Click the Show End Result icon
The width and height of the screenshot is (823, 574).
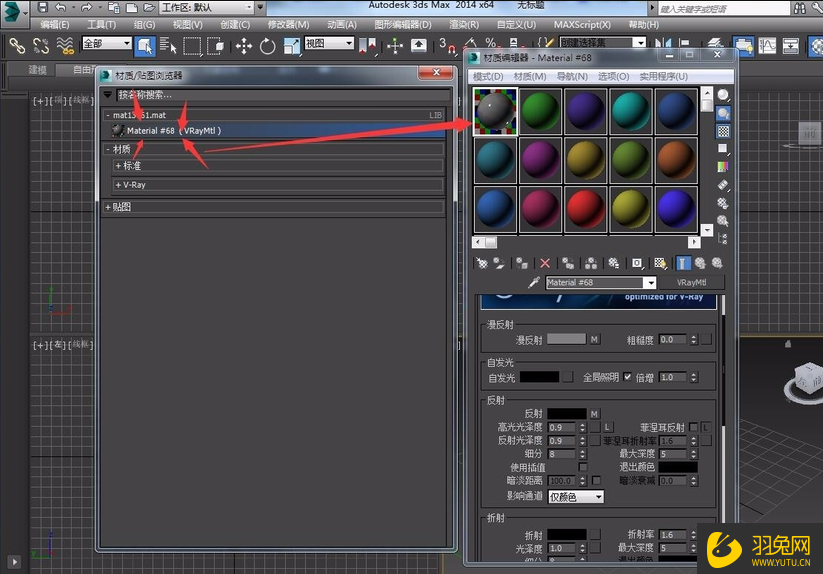682,263
